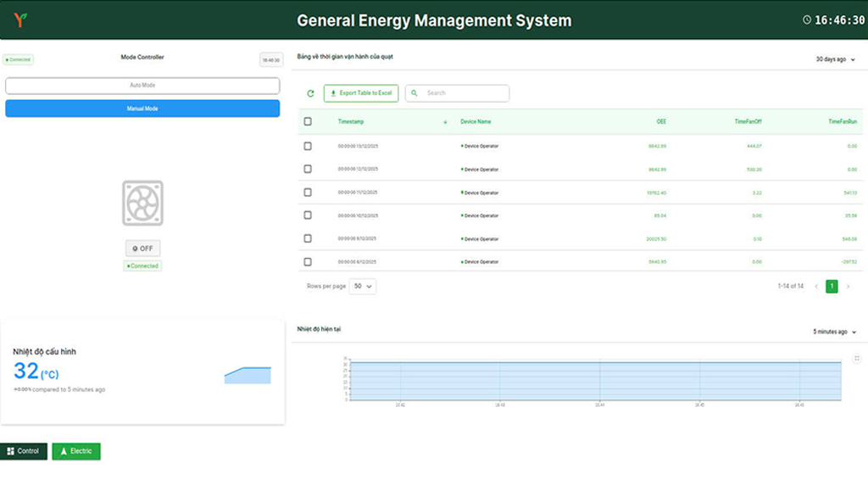Switch to the Control tab
This screenshot has width=868, height=480.
coord(24,451)
